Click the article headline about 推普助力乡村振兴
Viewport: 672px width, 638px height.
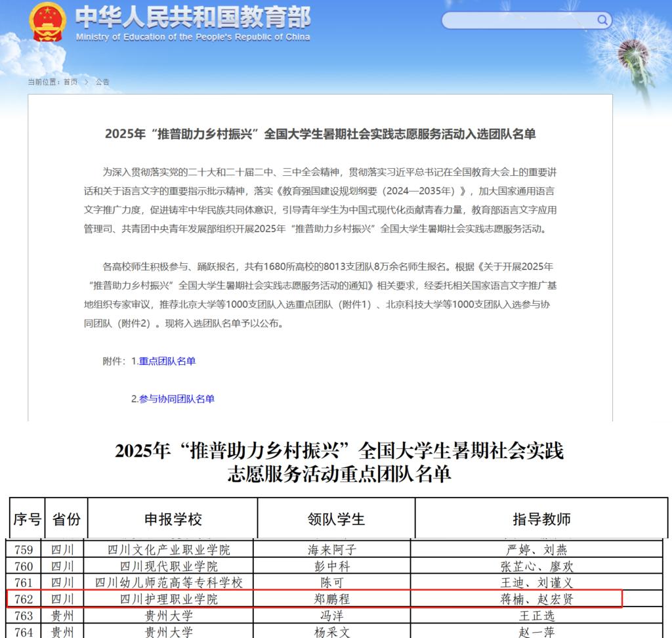320,134
